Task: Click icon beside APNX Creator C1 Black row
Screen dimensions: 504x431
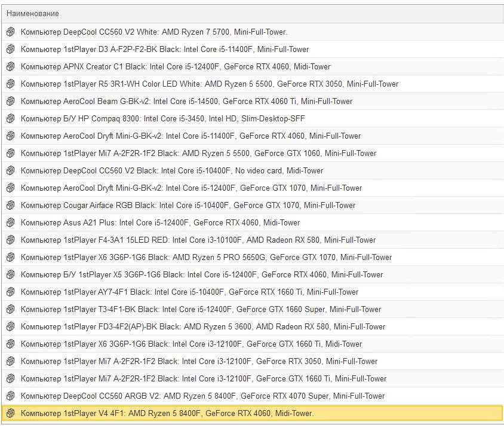Action: tap(11, 66)
